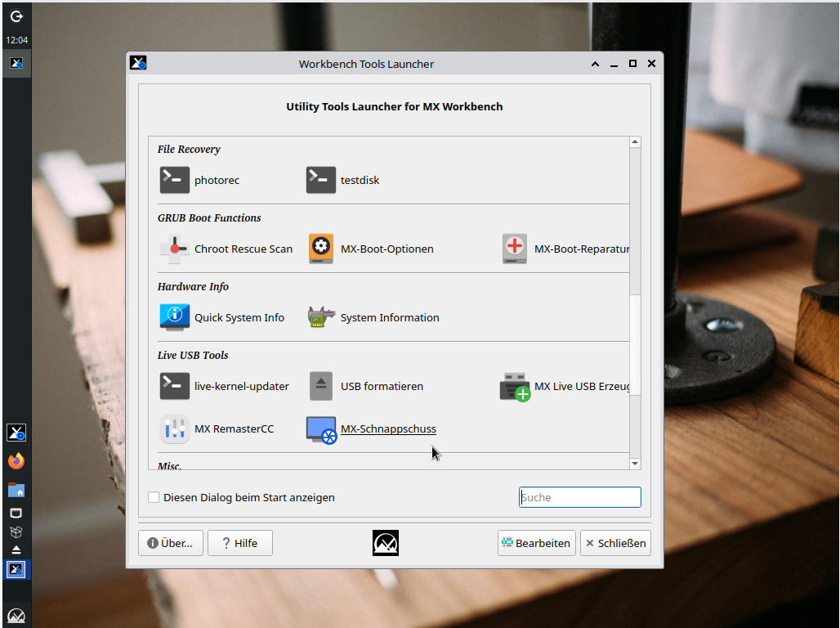Click Workbench window button under the clock
Image resolution: width=840 pixels, height=628 pixels.
(x=16, y=63)
